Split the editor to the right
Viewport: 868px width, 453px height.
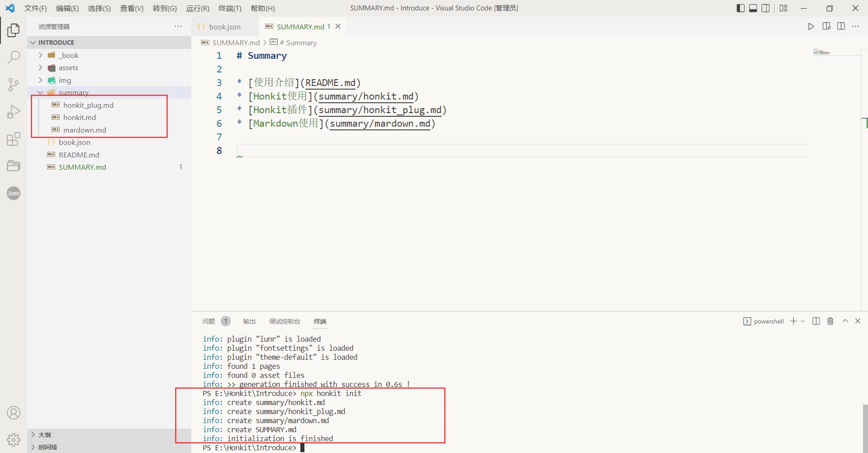[x=841, y=26]
